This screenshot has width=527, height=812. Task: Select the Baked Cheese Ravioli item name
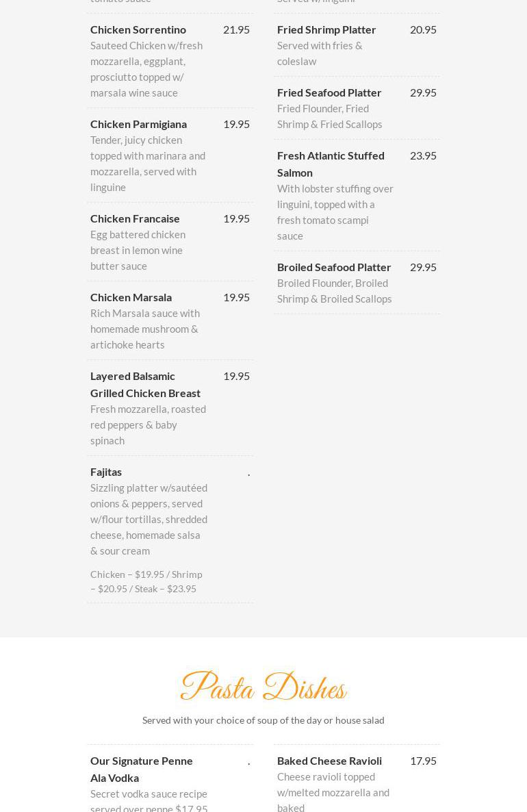tap(329, 761)
